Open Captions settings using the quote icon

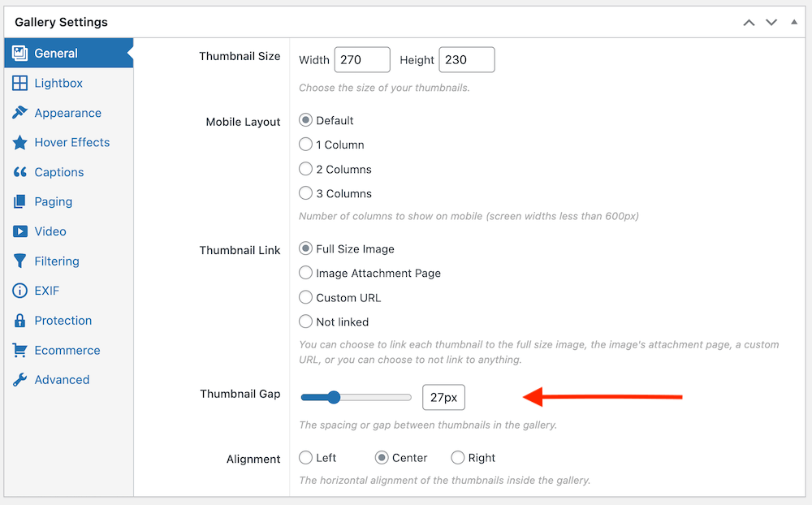(21, 172)
